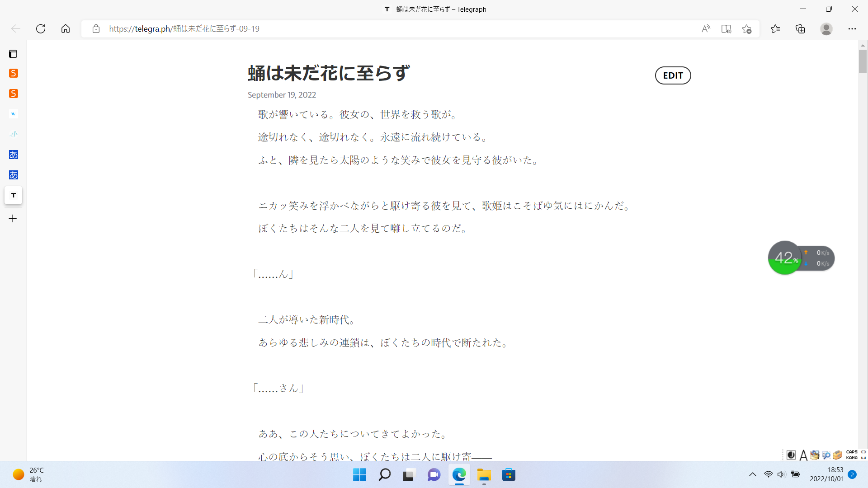Switch to first blue あ vertical tab

[14, 155]
